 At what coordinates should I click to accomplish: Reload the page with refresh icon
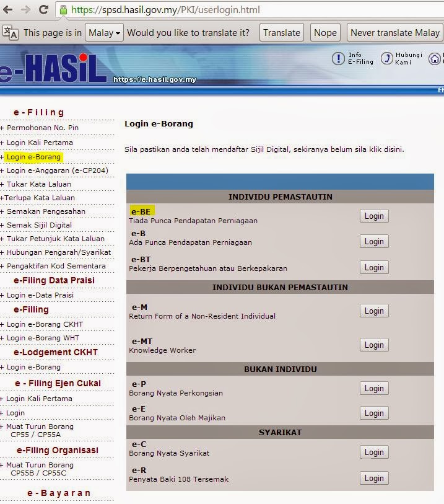44,10
